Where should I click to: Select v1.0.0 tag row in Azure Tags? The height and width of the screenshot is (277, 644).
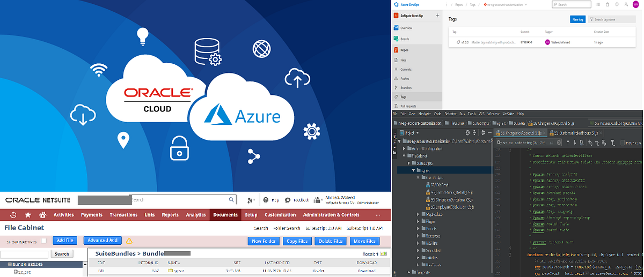[543, 42]
